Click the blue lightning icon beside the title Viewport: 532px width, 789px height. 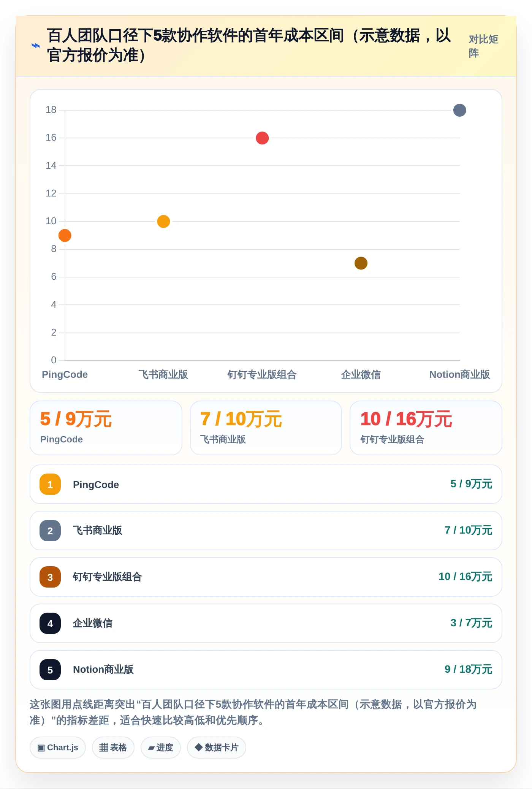point(35,46)
